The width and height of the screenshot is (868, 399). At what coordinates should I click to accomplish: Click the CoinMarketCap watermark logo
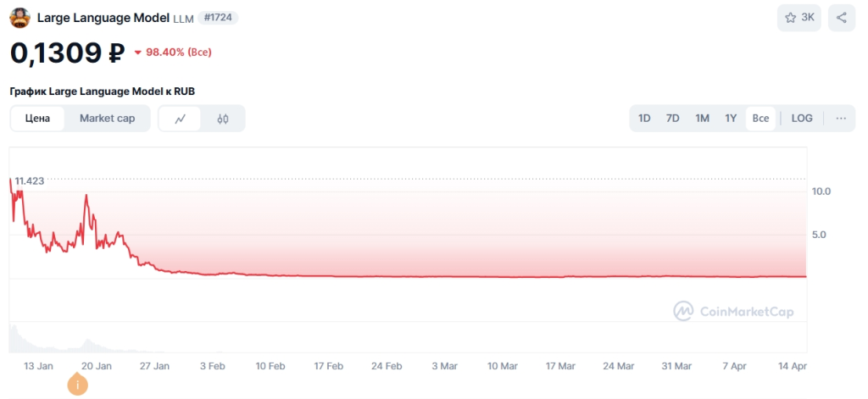[x=733, y=312]
